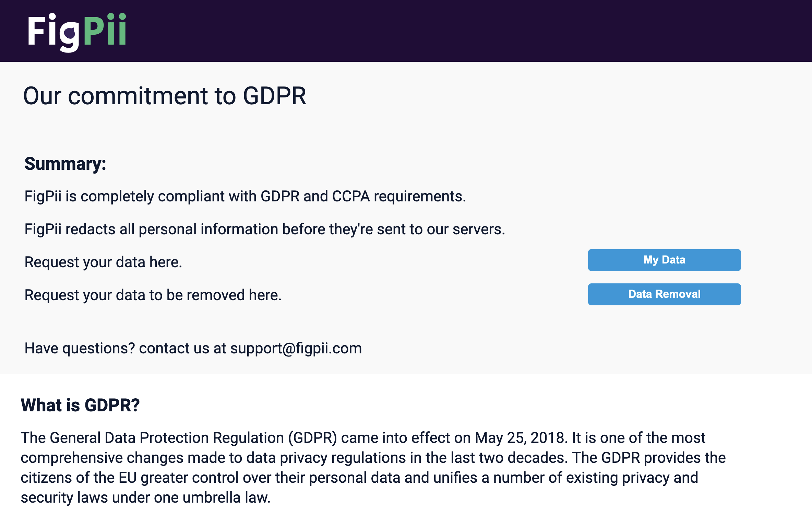Screen dimensions: 812x516
Task: Request deletion via Data Removal button
Action: pyautogui.click(x=664, y=294)
